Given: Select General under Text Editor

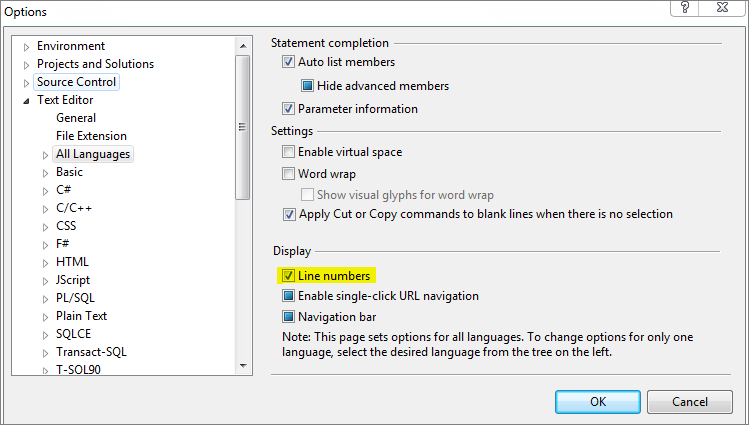Looking at the screenshot, I should pos(76,118).
